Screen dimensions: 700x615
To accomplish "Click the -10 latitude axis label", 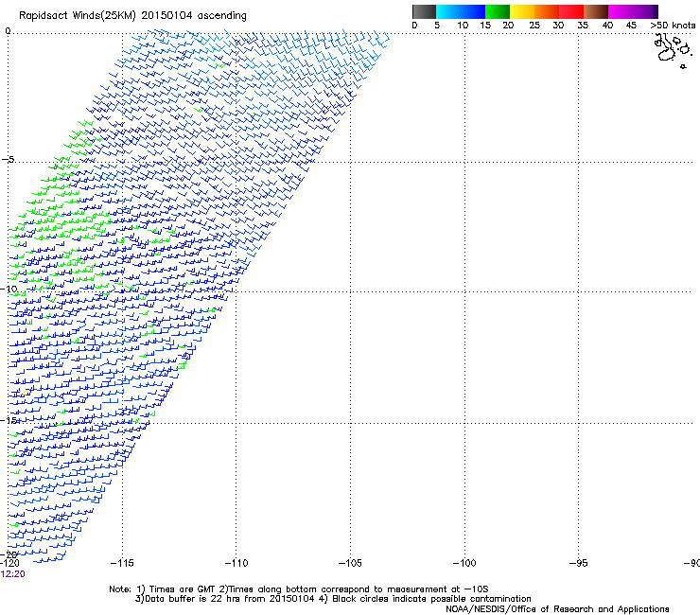I will point(9,289).
